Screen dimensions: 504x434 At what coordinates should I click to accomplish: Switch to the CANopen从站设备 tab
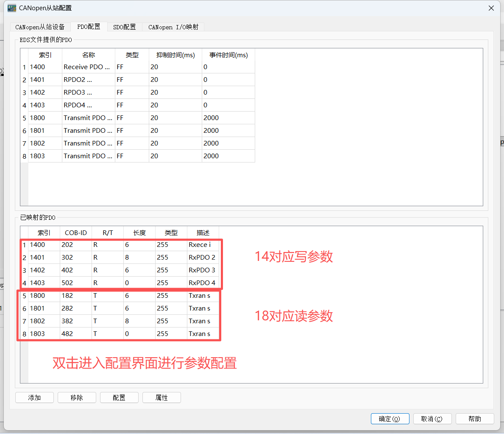40,27
